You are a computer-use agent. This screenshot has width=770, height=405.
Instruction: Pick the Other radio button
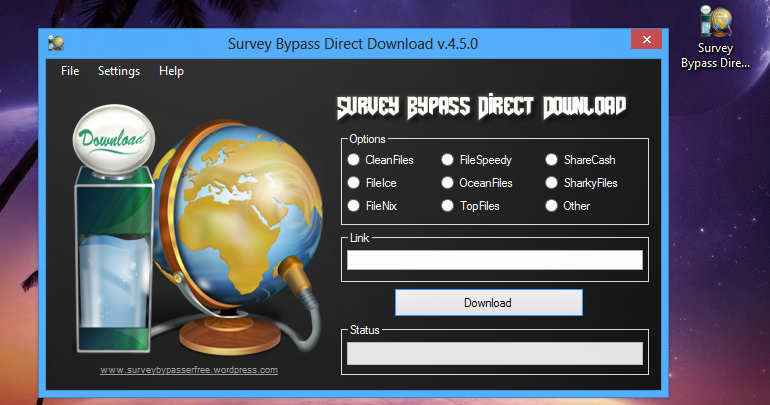[x=568, y=206]
